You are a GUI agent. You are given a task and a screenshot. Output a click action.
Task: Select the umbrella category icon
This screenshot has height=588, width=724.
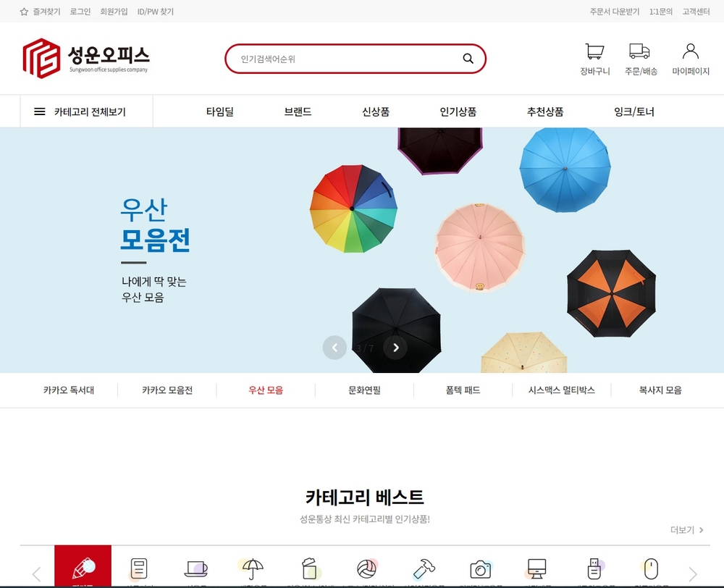[x=253, y=568]
